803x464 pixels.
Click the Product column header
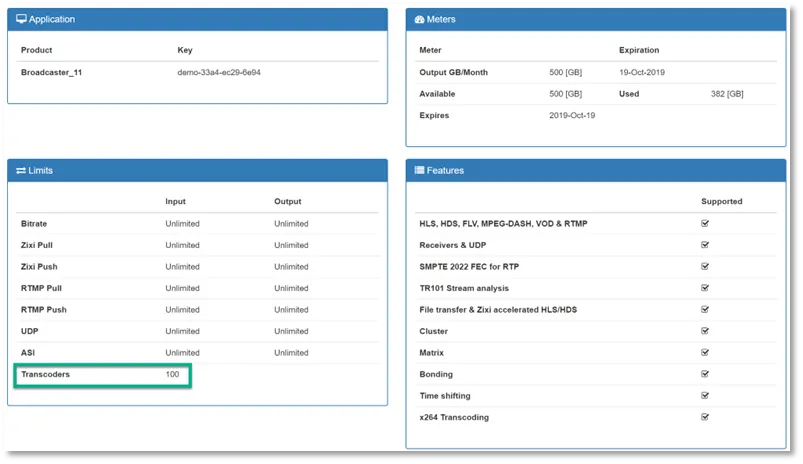(36, 50)
